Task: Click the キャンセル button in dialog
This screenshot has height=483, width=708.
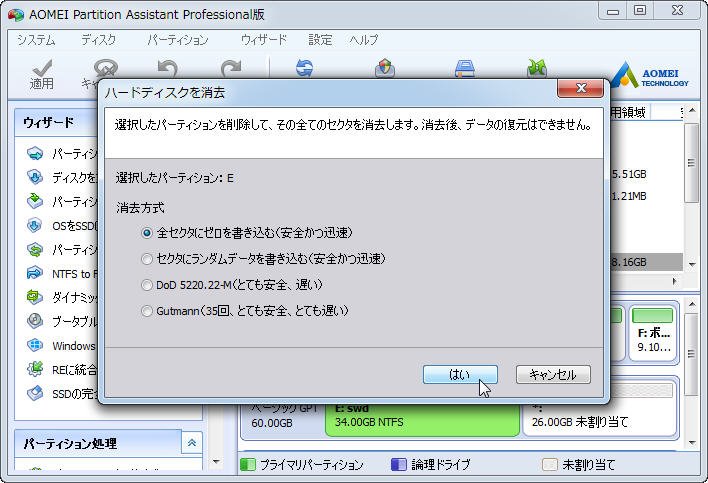Action: click(x=553, y=375)
